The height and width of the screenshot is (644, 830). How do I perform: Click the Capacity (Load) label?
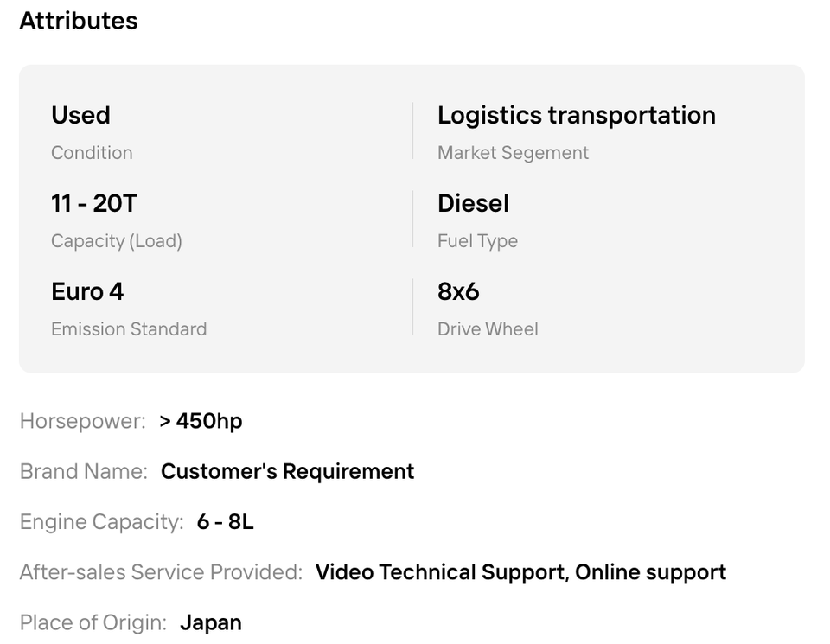pyautogui.click(x=117, y=241)
